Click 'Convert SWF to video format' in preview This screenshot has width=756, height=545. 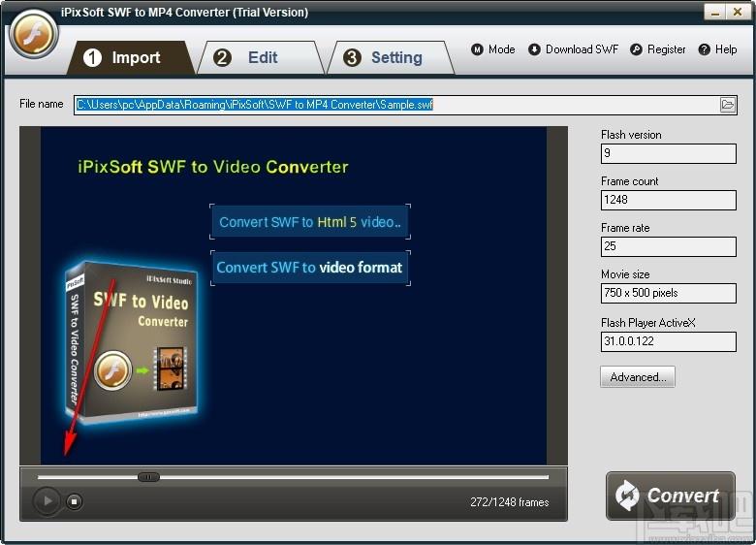310,268
